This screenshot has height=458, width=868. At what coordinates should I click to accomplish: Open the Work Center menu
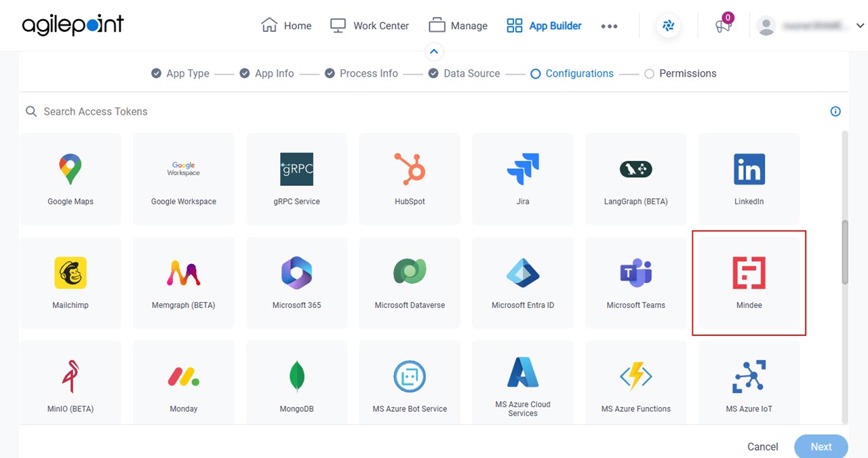pos(369,26)
